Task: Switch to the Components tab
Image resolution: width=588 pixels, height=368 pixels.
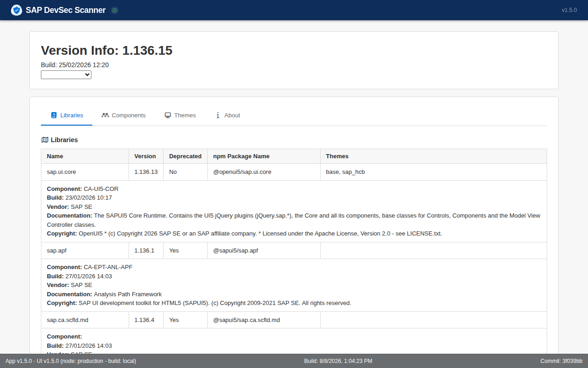Action: (124, 115)
